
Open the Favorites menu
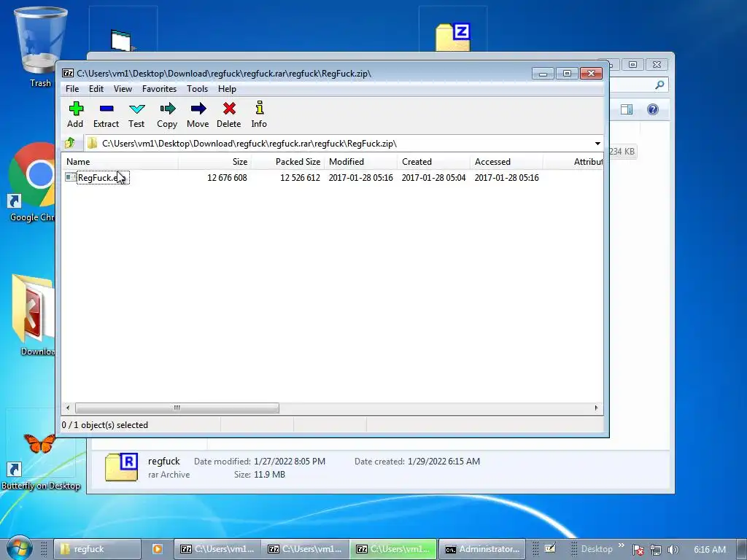point(159,88)
